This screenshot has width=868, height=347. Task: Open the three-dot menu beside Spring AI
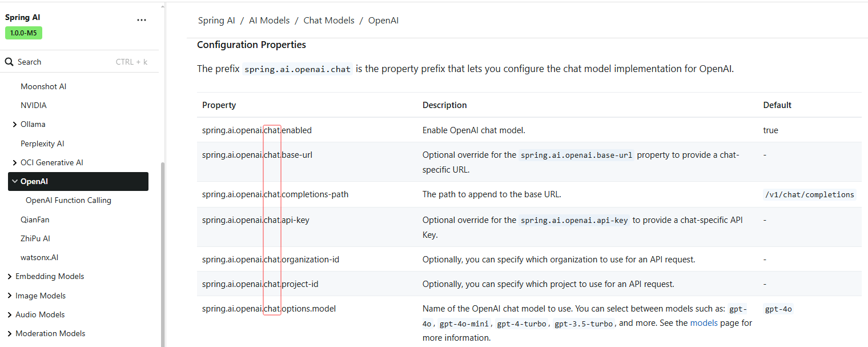pyautogui.click(x=142, y=21)
